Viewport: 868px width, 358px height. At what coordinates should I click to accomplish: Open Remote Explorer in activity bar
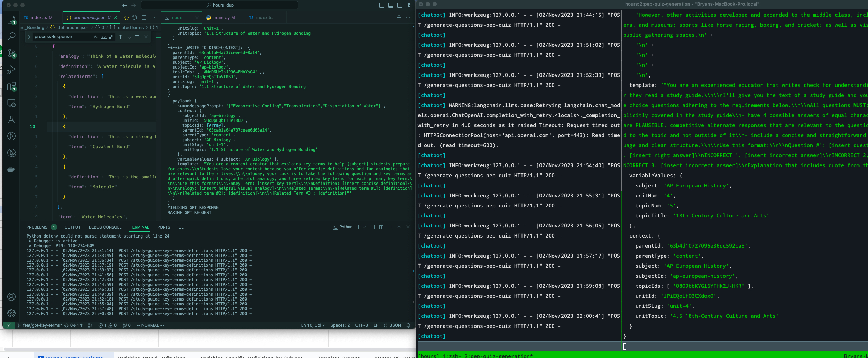click(x=11, y=103)
